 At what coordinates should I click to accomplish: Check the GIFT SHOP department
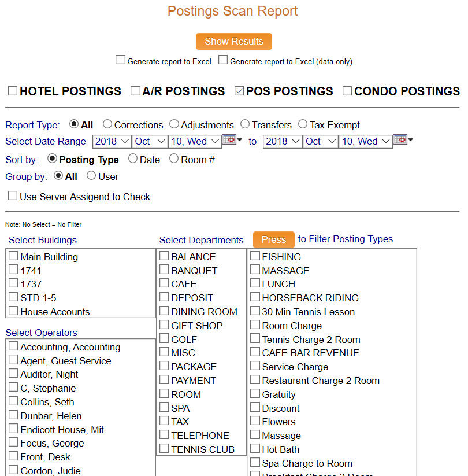click(164, 325)
